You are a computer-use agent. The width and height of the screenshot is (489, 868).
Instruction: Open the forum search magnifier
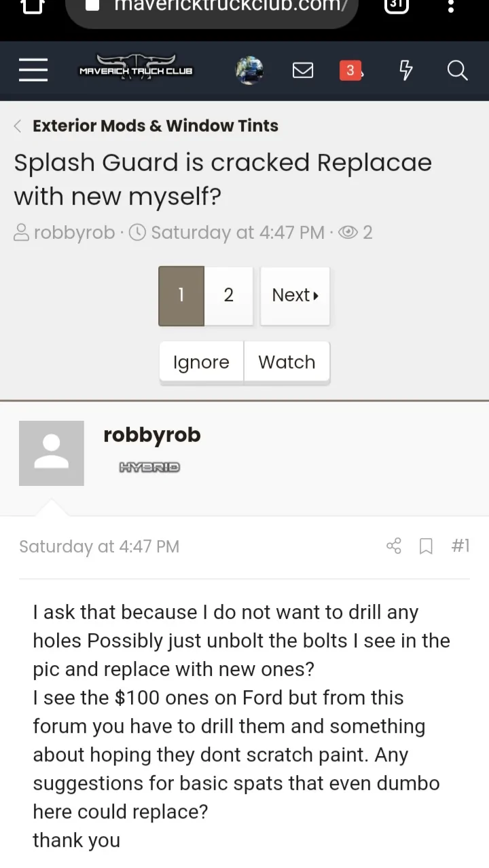point(457,70)
